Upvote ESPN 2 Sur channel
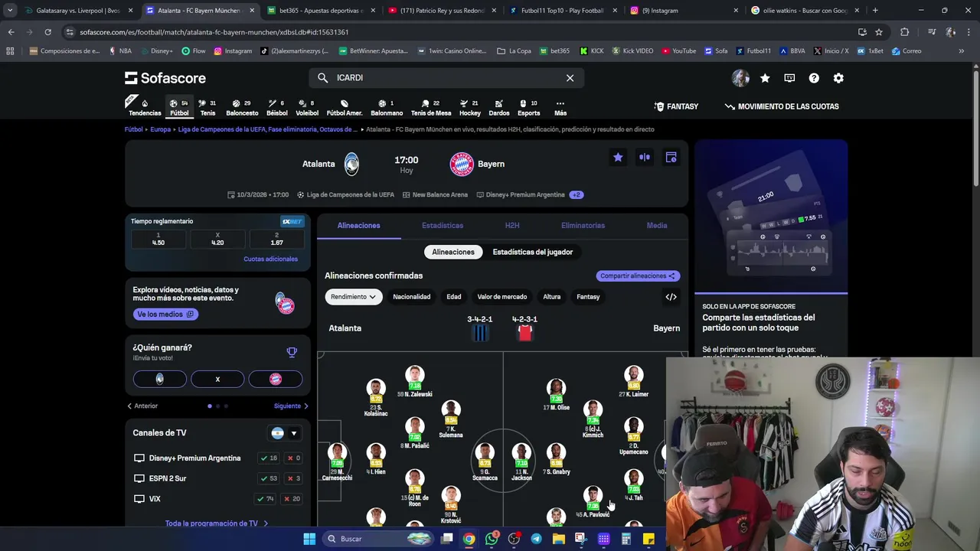The height and width of the screenshot is (551, 980). (x=269, y=478)
